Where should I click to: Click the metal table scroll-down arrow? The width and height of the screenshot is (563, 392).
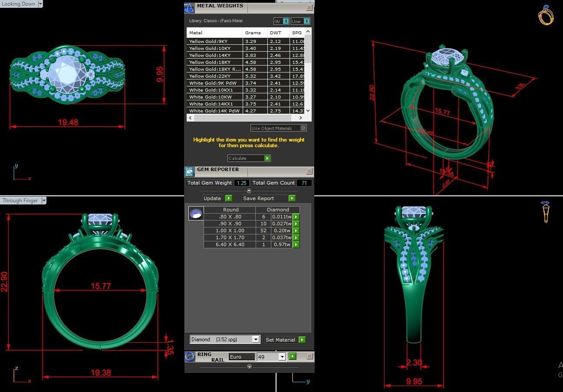(x=308, y=111)
